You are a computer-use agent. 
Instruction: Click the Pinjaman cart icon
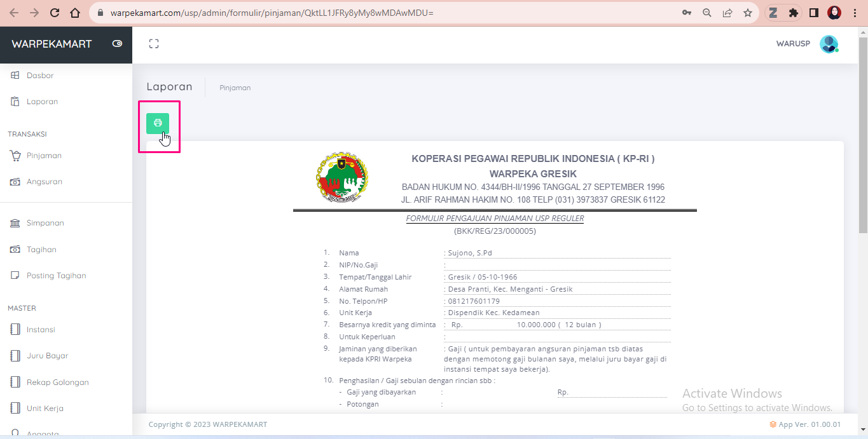click(x=15, y=156)
